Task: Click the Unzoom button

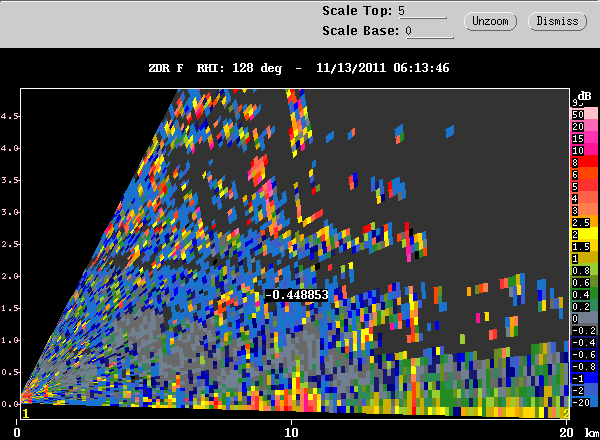Action: point(490,21)
